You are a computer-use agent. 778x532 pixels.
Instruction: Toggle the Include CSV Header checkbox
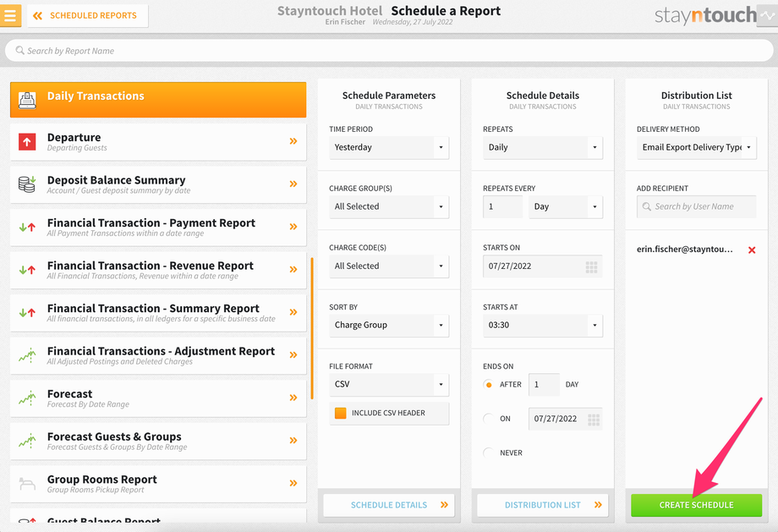click(x=340, y=413)
